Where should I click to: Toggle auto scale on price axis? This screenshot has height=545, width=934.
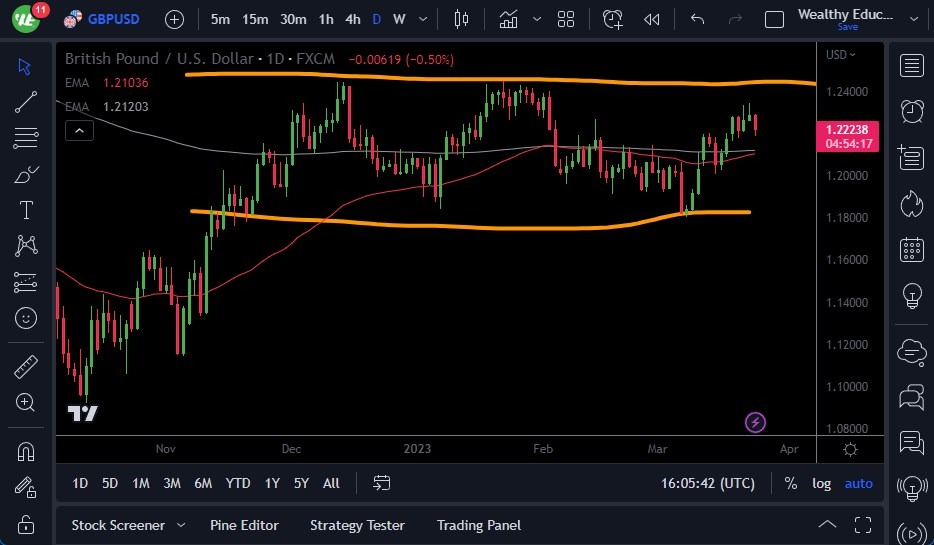pos(858,483)
